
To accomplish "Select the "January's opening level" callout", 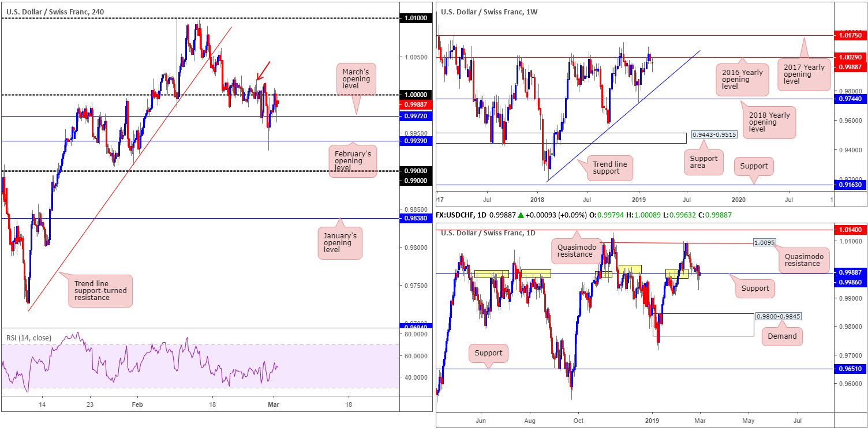I will (x=339, y=242).
